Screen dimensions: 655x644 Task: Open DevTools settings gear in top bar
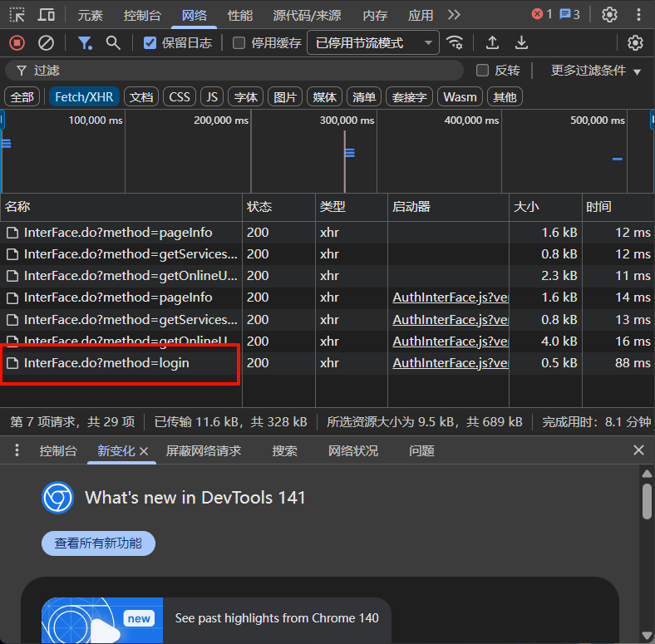tap(610, 14)
